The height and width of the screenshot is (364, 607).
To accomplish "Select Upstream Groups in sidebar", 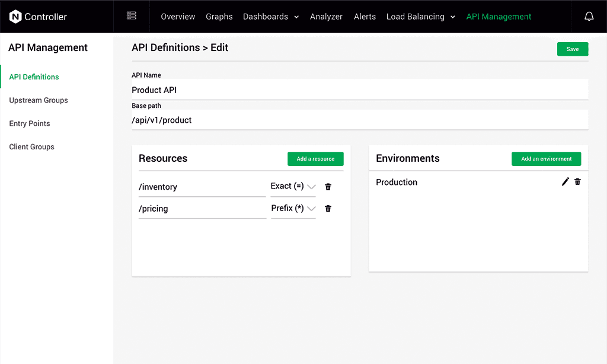I will tap(39, 100).
